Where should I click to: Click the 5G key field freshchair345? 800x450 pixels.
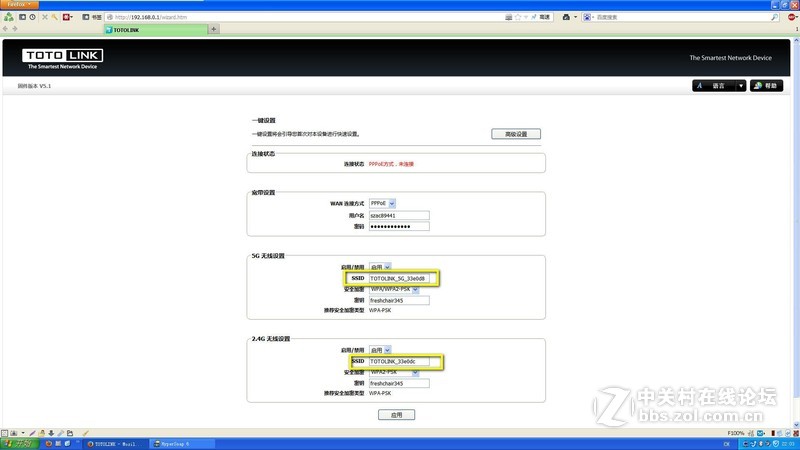(x=399, y=301)
